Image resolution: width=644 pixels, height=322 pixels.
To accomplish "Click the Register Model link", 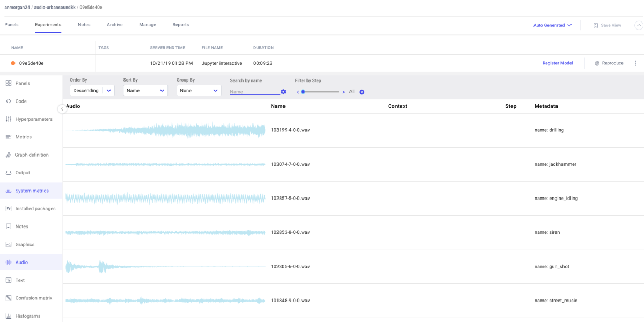I will [558, 63].
